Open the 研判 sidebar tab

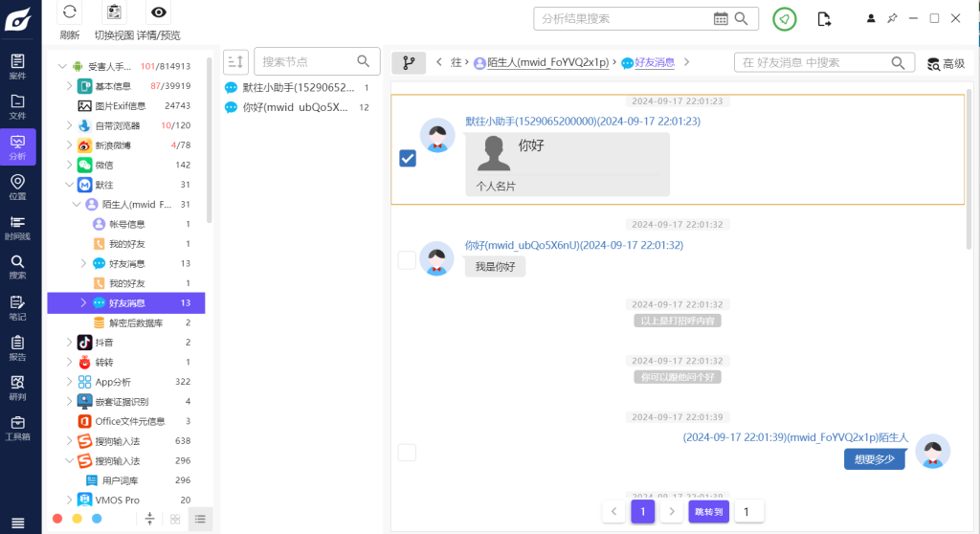coord(17,388)
